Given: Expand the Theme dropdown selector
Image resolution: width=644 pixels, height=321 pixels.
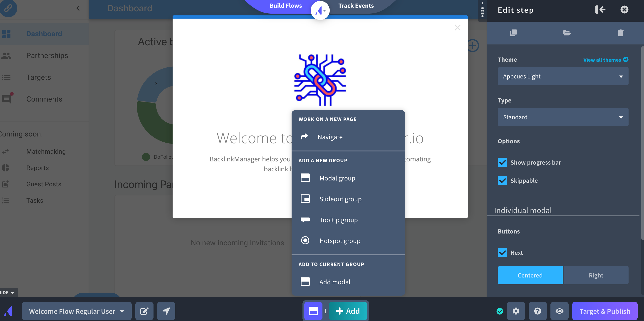Looking at the screenshot, I should (563, 76).
